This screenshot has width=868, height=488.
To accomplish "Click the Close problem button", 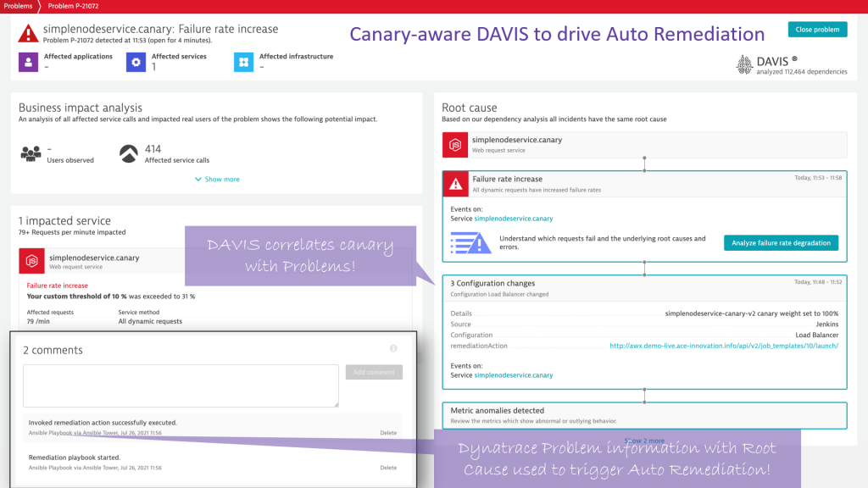I will tap(817, 30).
